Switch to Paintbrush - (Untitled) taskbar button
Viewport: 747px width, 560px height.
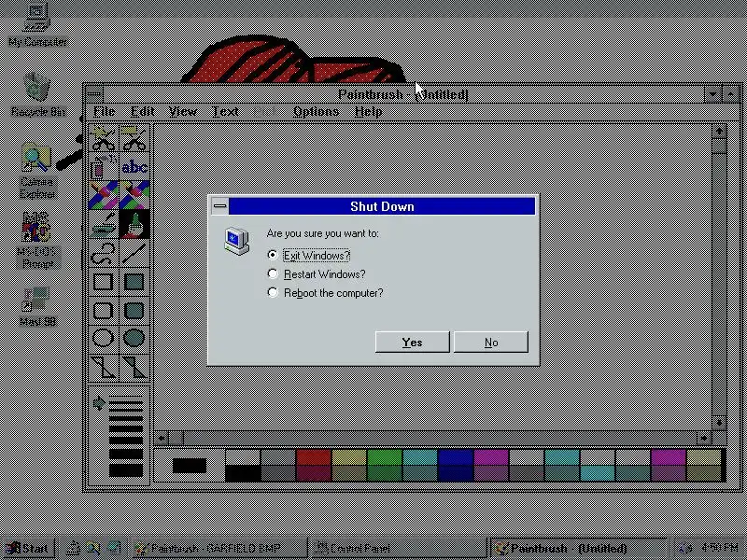pos(578,549)
